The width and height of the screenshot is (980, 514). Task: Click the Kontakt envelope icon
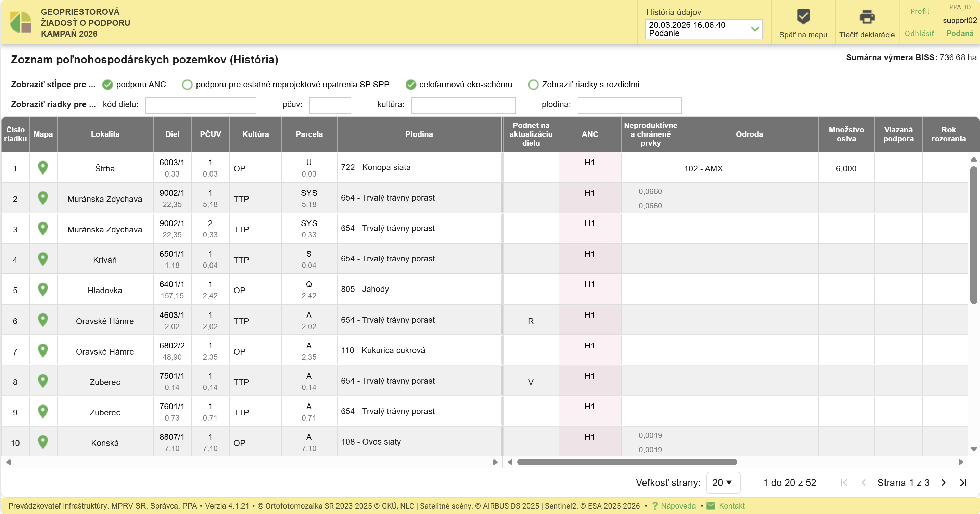pos(710,506)
